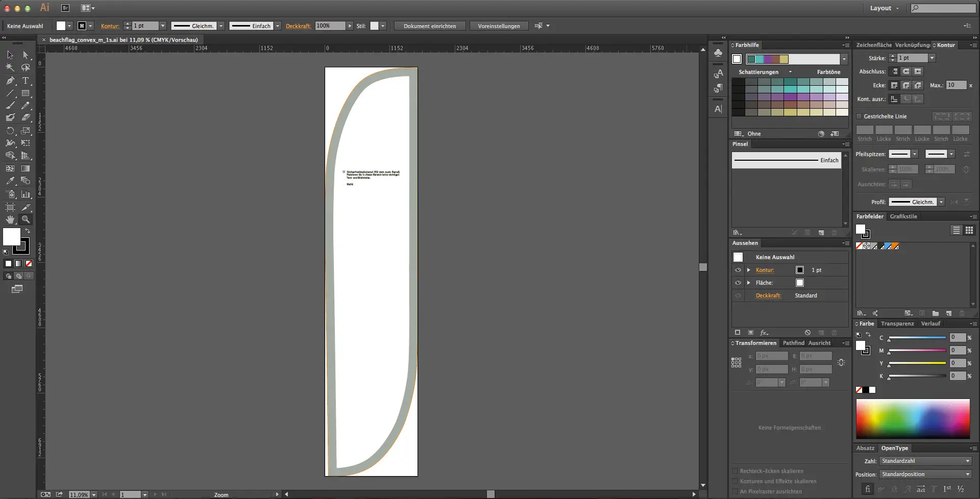Switch to the Transparenz tab

897,323
